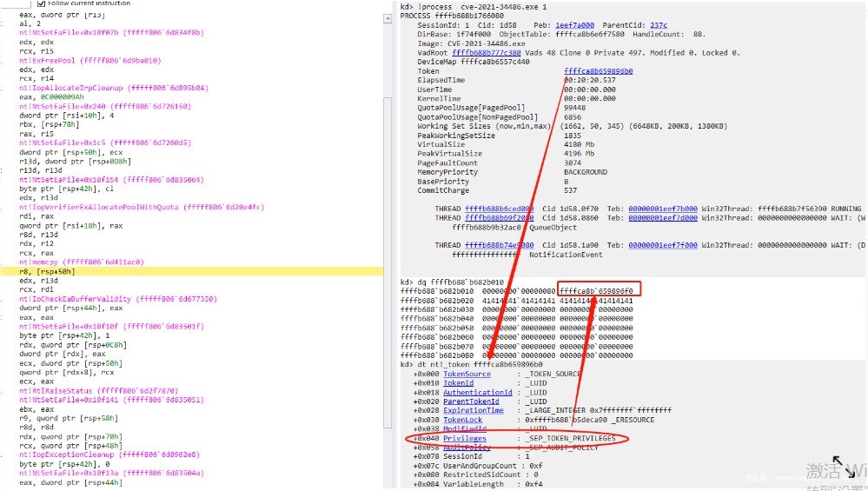Click the nt!NtSetEaFile+0x10f07b line
Image resolution: width=868 pixels, height=491 pixels.
[x=111, y=33]
